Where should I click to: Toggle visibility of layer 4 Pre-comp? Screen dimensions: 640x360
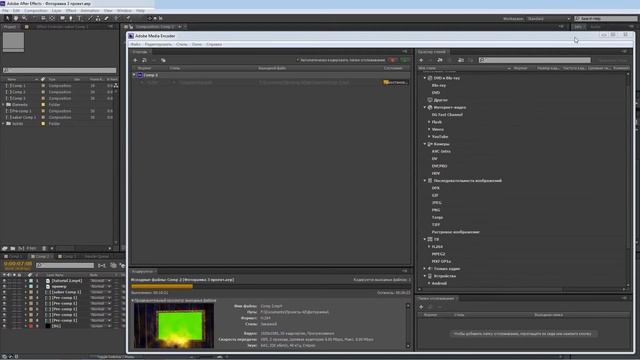click(x=4, y=298)
